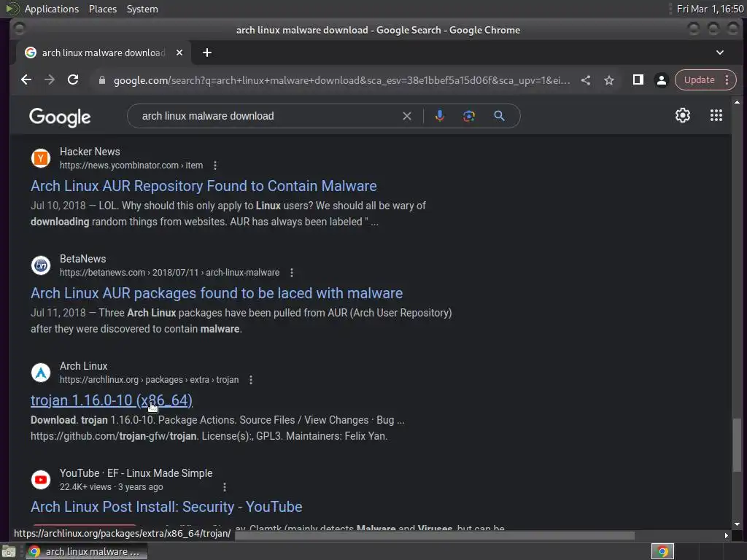Open a new tab with plus button
This screenshot has height=560, width=747.
click(x=206, y=52)
